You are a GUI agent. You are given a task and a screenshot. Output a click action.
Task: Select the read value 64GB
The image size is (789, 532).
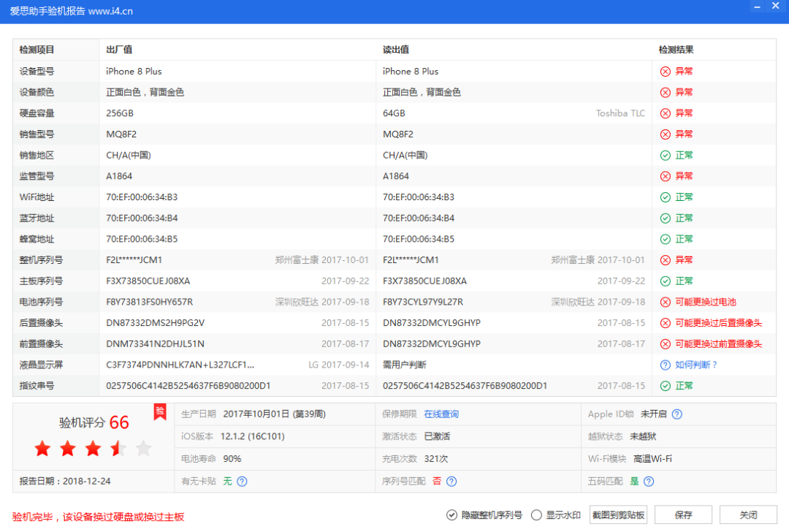tap(394, 113)
